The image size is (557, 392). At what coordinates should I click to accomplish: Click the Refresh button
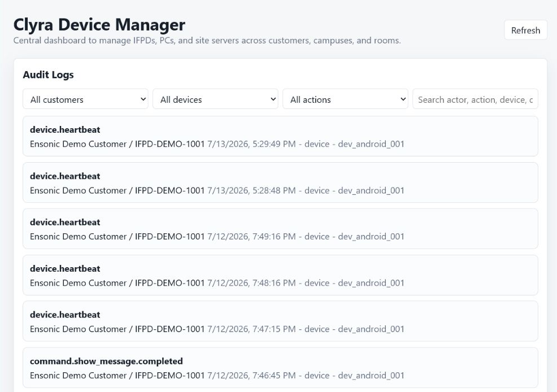click(x=525, y=30)
